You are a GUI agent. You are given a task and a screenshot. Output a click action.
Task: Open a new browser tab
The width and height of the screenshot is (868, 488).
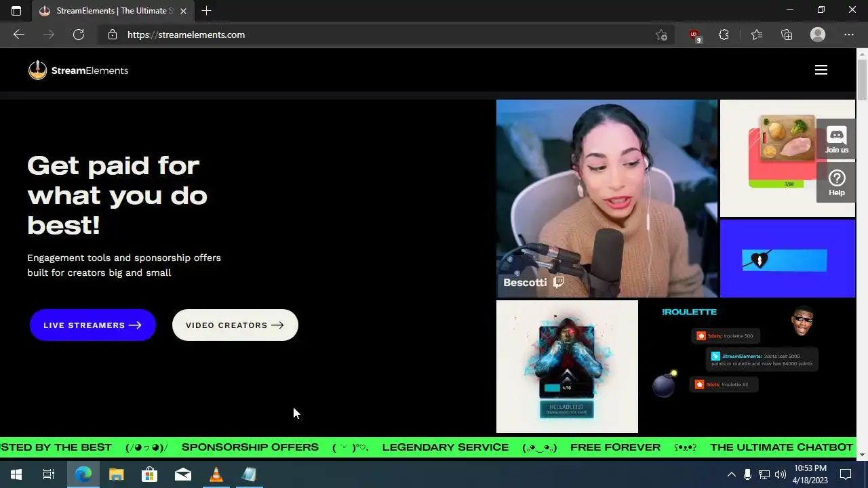pyautogui.click(x=206, y=11)
